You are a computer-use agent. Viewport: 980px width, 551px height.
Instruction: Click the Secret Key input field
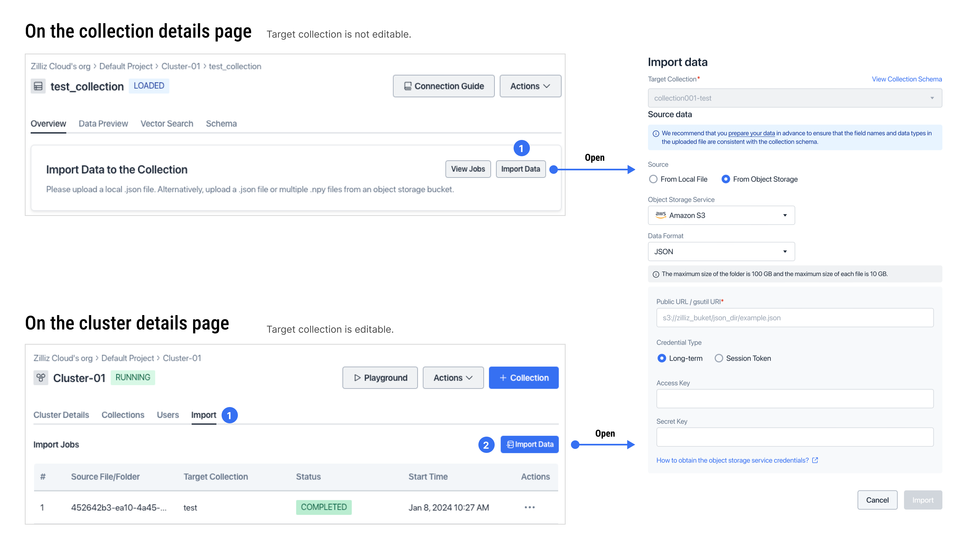(795, 437)
